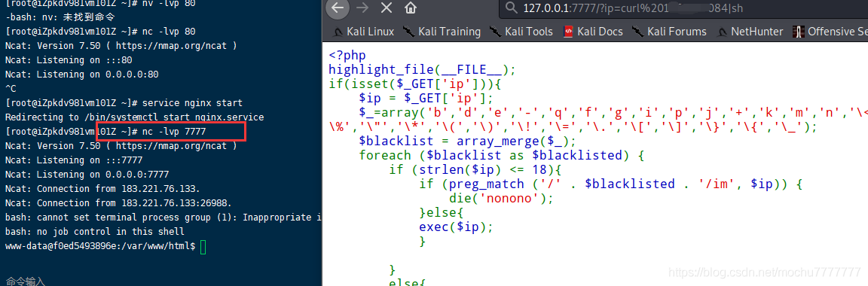The image size is (868, 286).
Task: Click the 'exec($ip);' code line
Action: [456, 227]
